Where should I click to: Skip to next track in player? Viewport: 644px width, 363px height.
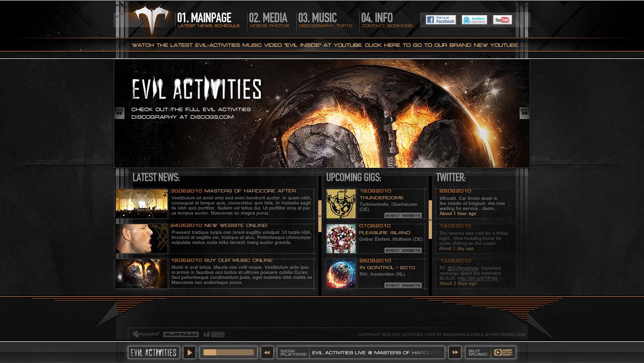click(455, 352)
